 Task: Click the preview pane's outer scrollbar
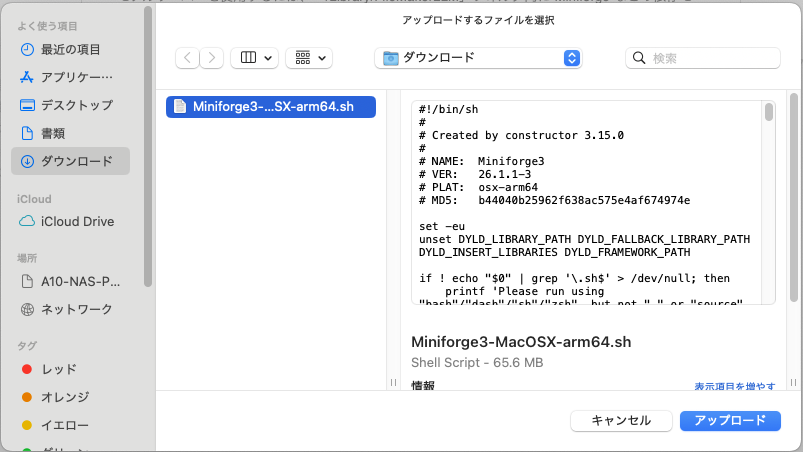[794, 197]
